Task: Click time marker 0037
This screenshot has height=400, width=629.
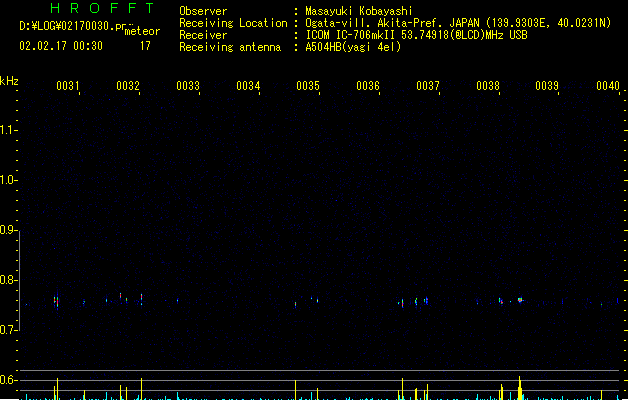Action: tap(428, 86)
